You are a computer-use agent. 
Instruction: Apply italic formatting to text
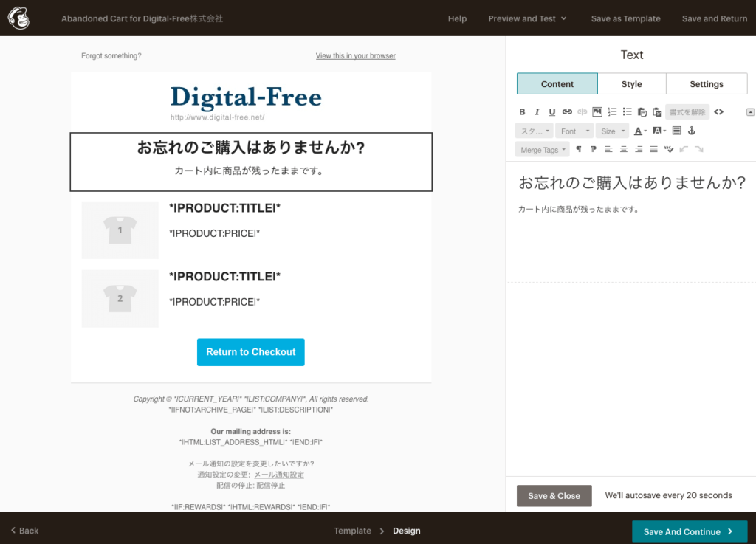tap(537, 112)
